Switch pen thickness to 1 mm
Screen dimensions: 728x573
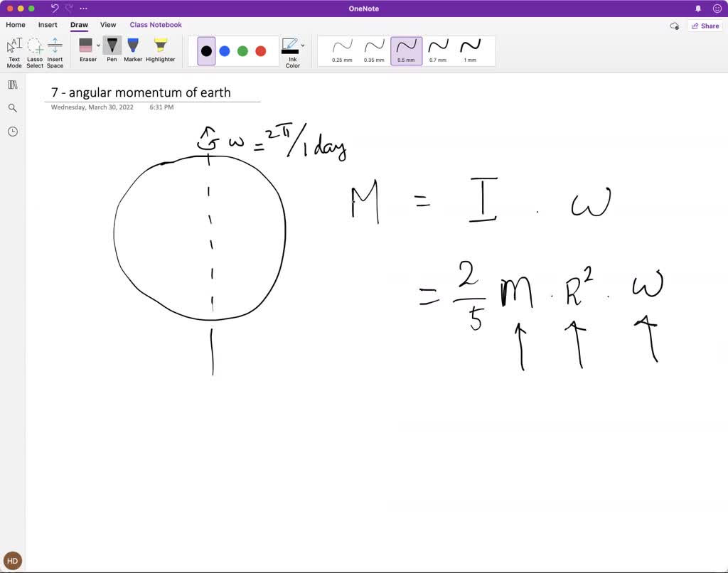point(471,50)
